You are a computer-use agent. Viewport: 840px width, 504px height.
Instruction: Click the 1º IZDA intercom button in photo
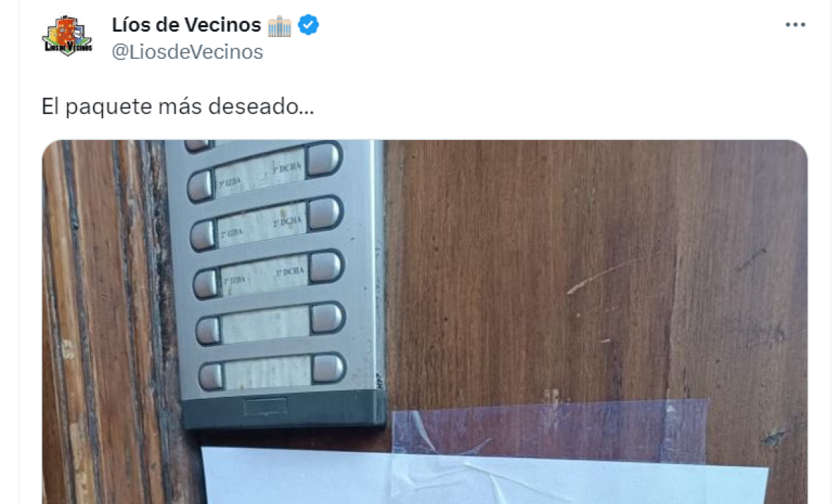(206, 283)
